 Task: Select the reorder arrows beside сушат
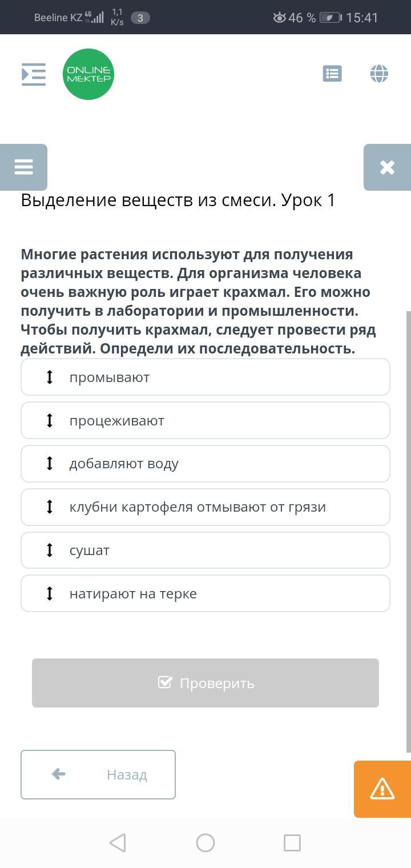coord(50,550)
